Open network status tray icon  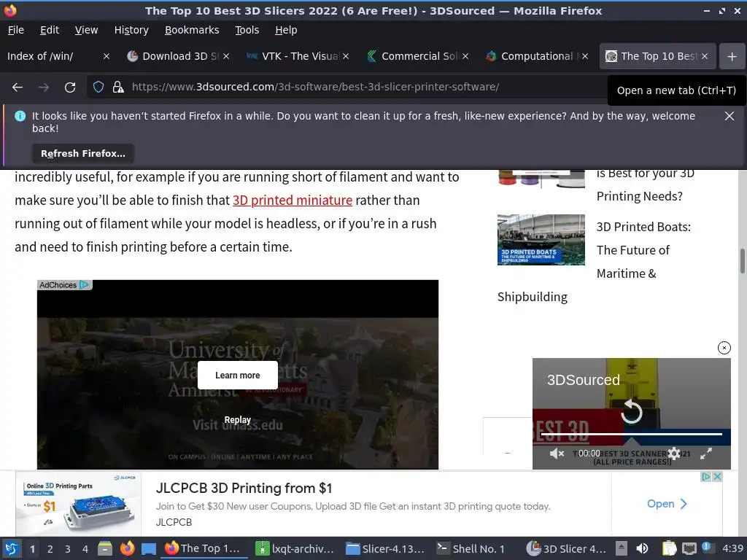coord(689,548)
